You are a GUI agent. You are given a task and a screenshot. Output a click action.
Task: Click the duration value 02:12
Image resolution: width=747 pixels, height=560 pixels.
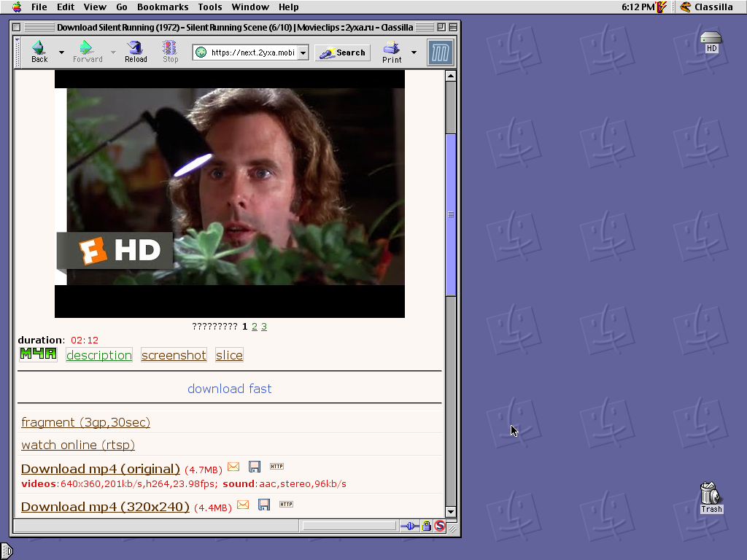click(85, 341)
